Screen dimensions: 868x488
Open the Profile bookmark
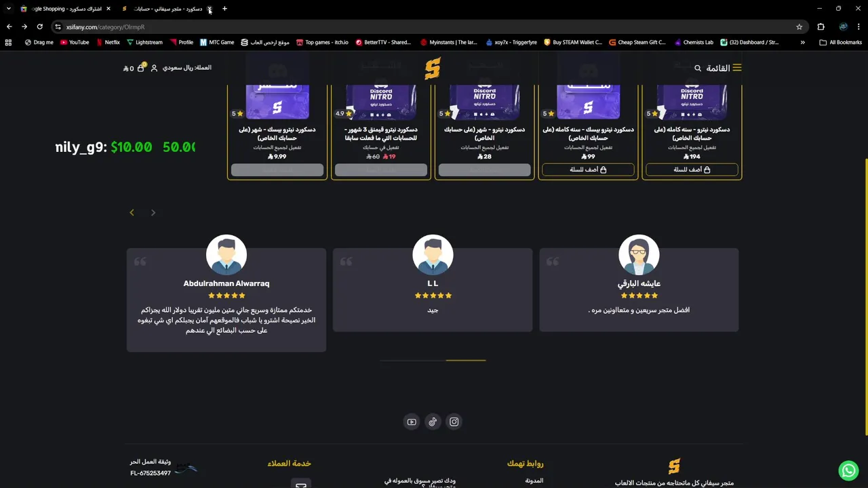click(181, 42)
